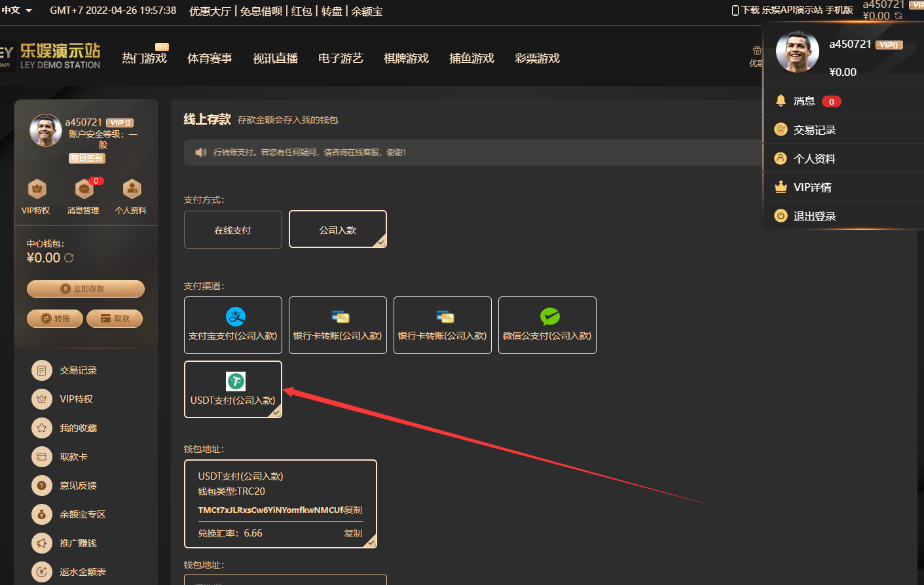Select the Tether icon on USDT支付 channel
This screenshot has height=585, width=924.
[x=235, y=381]
